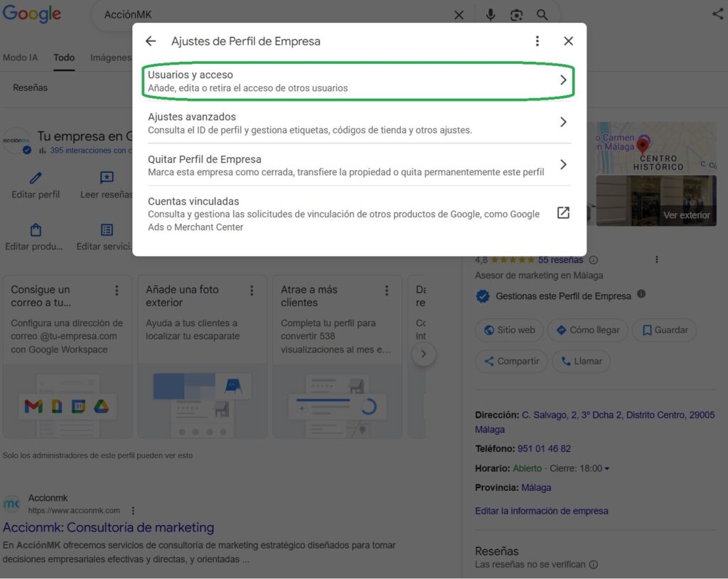Click the voice search microphone icon
This screenshot has width=728, height=579.
[x=491, y=15]
